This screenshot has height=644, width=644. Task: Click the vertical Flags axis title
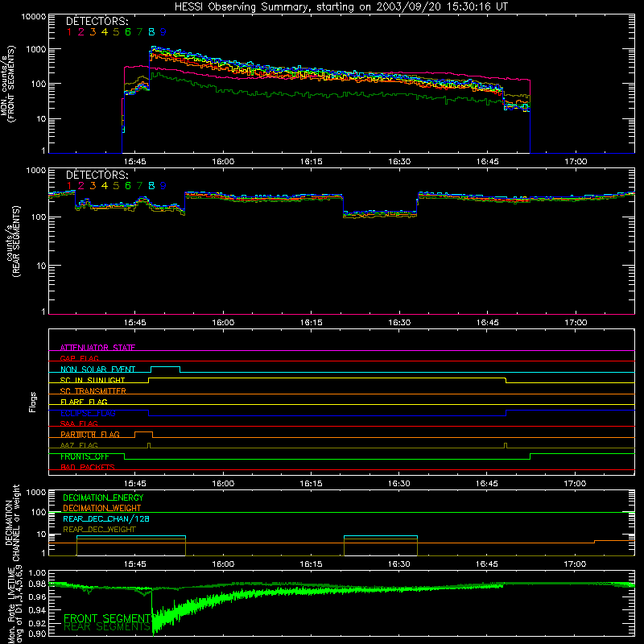click(33, 402)
